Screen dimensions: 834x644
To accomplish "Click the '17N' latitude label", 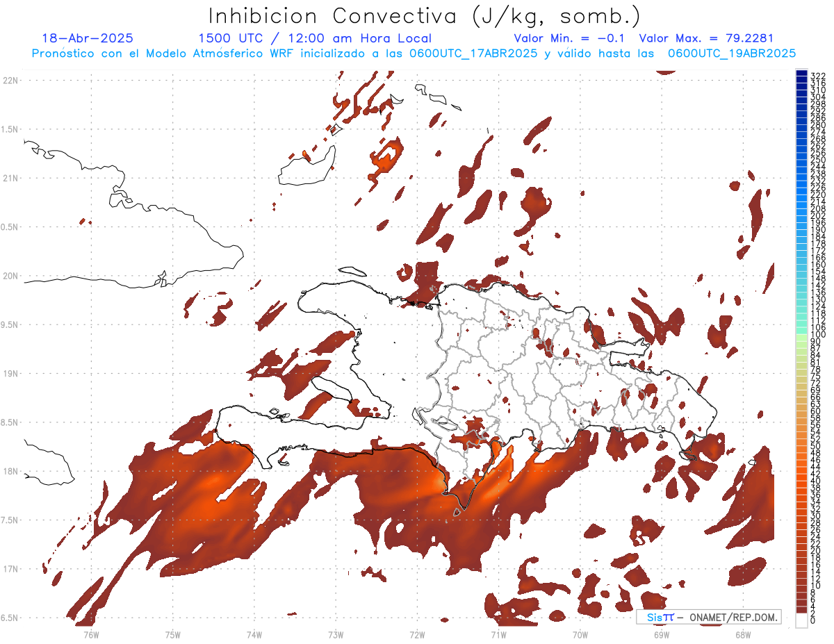I will point(10,569).
